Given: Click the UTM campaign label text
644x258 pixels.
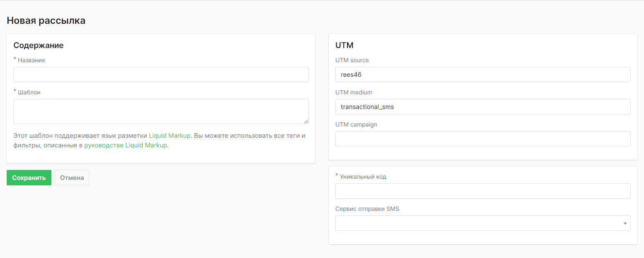Looking at the screenshot, I should coord(356,124).
